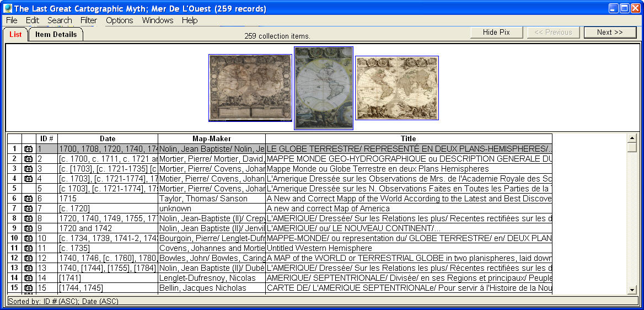The image size is (644, 310).
Task: Click the scroll down arrow in list
Action: click(632, 290)
